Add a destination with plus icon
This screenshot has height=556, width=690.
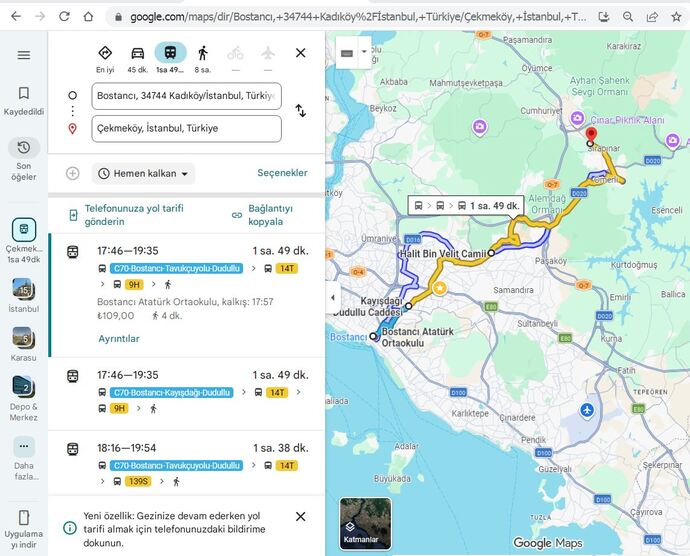pos(73,173)
